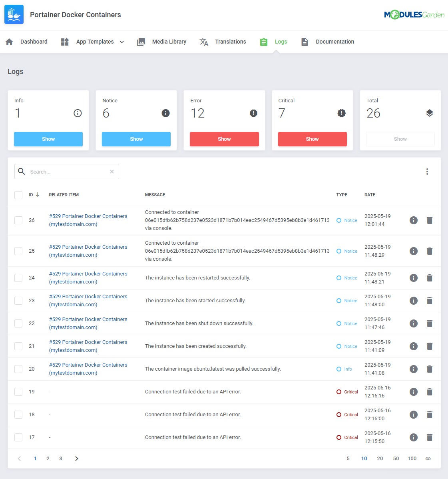Go to next page with right chevron
448x479 pixels.
[77, 459]
